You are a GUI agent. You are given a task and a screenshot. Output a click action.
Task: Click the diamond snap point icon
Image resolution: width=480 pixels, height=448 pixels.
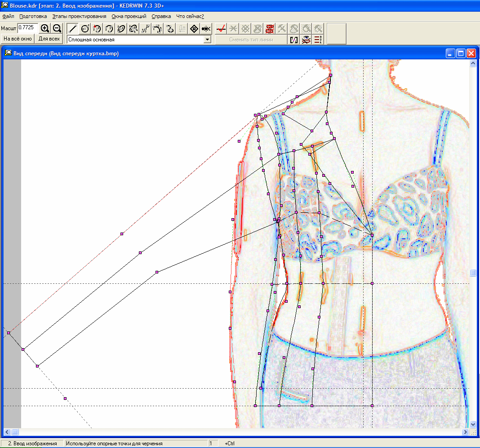click(x=194, y=29)
